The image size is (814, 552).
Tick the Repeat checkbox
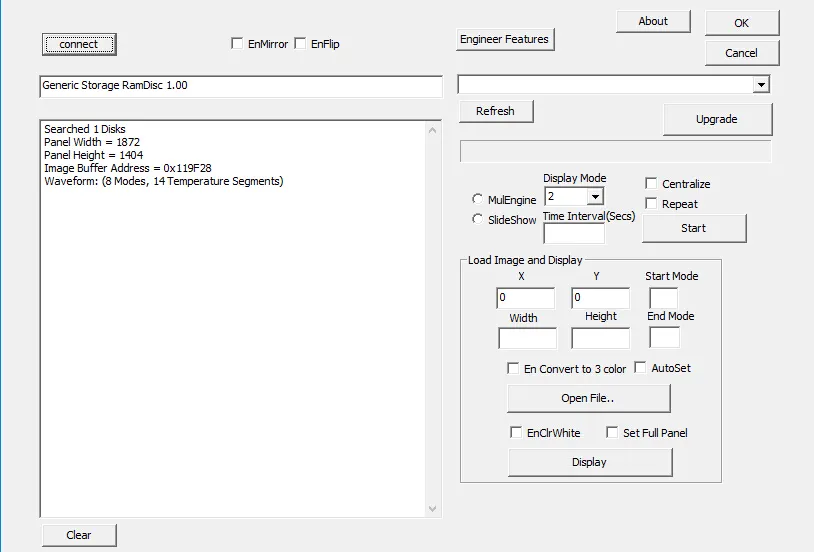click(x=651, y=204)
